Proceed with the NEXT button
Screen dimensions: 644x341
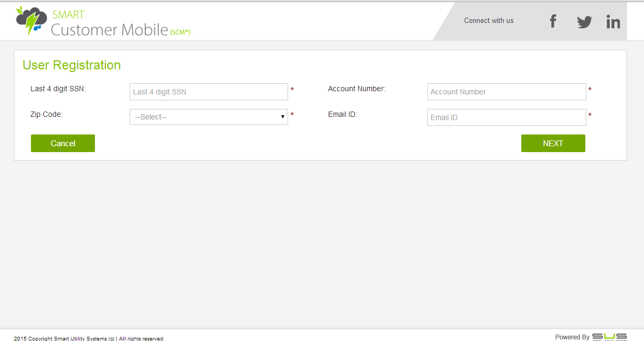553,143
